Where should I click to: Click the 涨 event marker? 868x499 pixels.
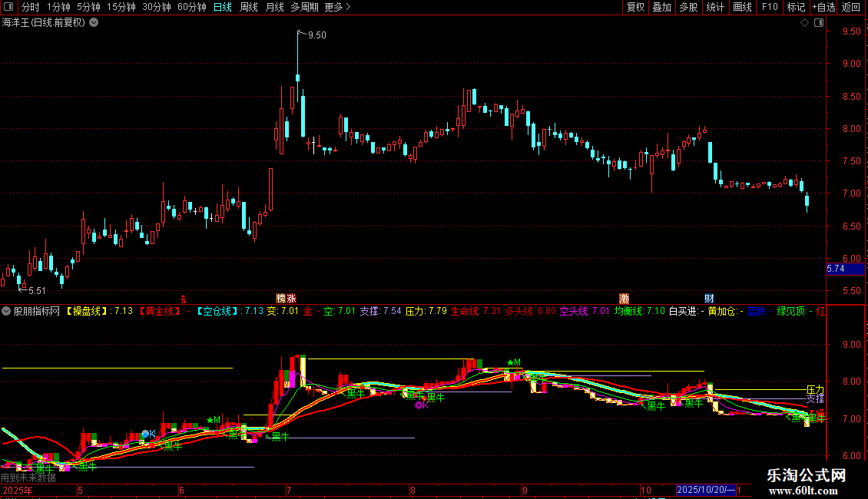pos(291,299)
